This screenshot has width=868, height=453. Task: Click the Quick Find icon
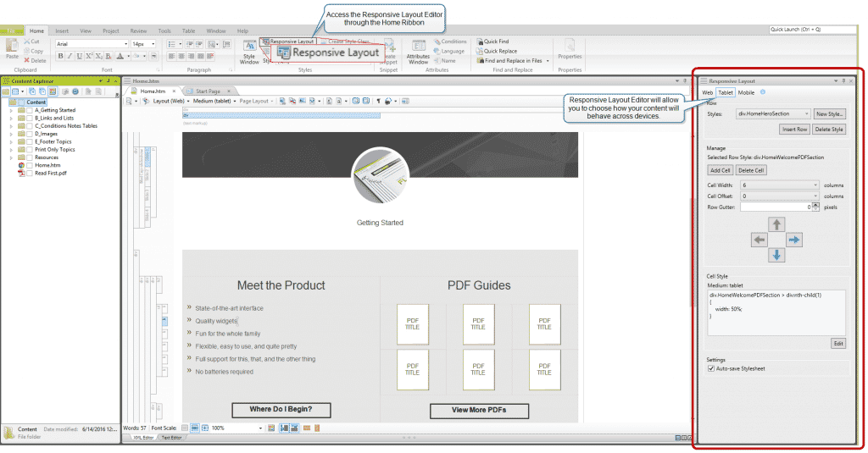point(480,41)
